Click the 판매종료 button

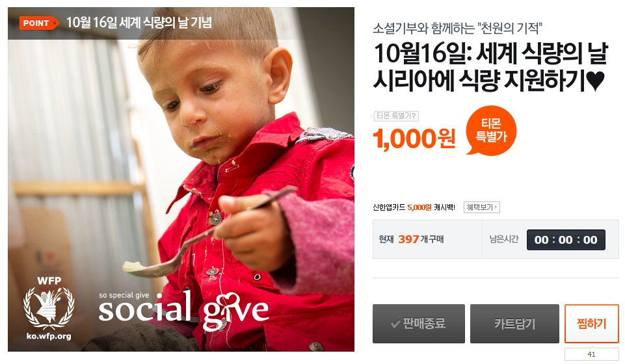click(x=419, y=324)
